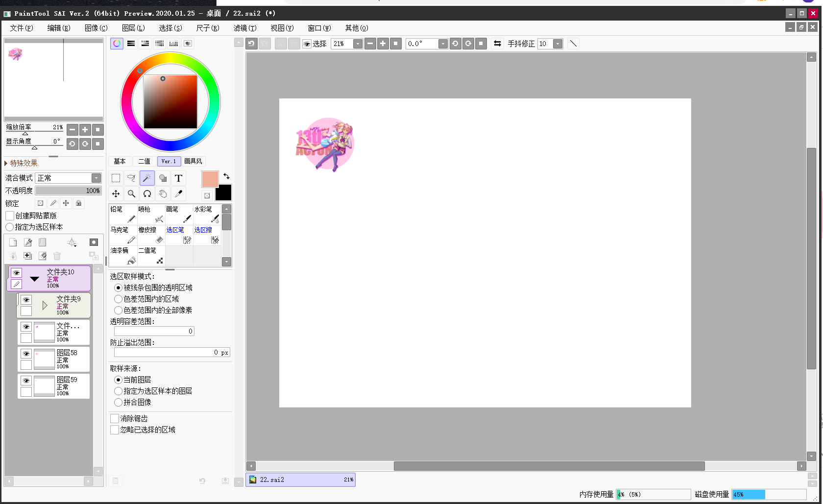Expand the 文件夹9 folder
Viewport: 823px width, 504px height.
(x=45, y=306)
